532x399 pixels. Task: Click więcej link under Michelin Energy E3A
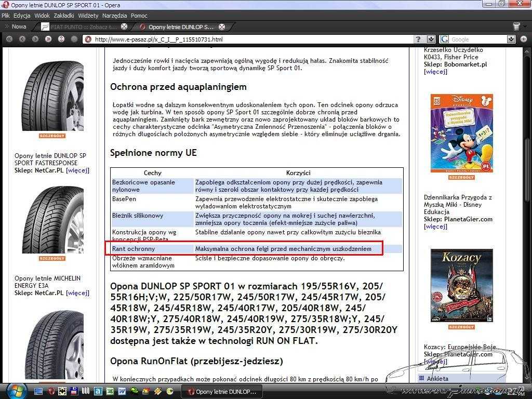[x=77, y=293]
